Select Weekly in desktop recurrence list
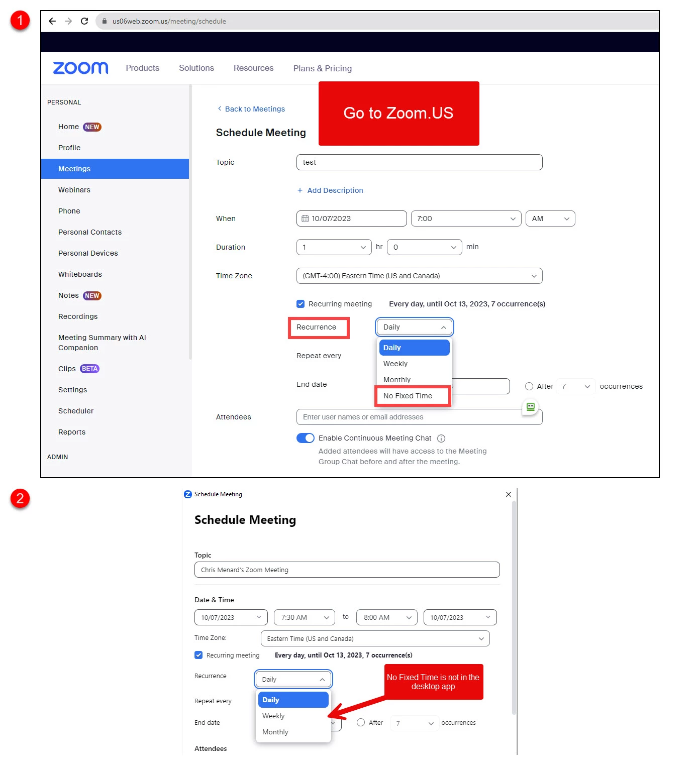Image resolution: width=700 pixels, height=765 pixels. click(x=293, y=716)
